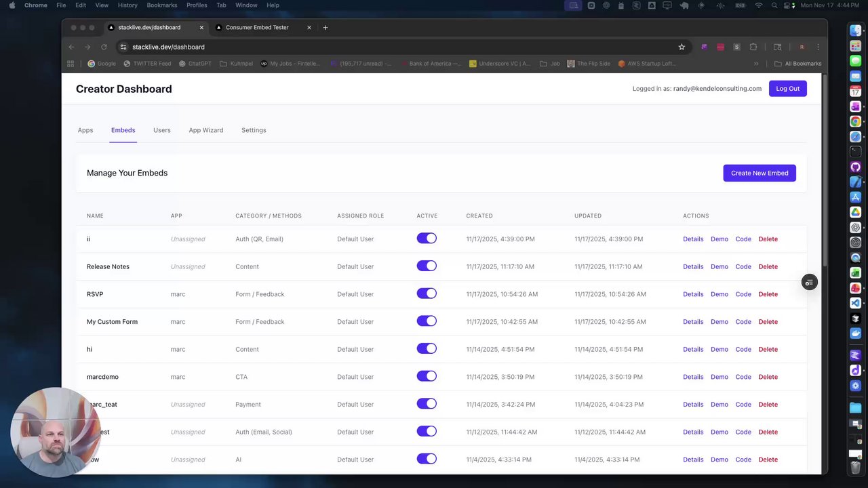868x488 pixels.
Task: Toggle the AI embed active switch
Action: 427,459
